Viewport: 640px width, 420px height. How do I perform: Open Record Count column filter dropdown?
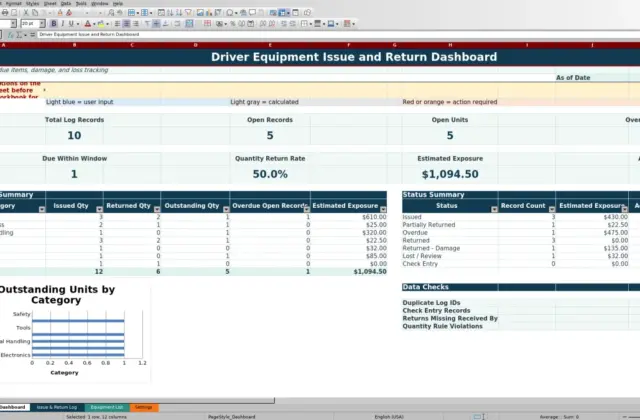(552, 209)
